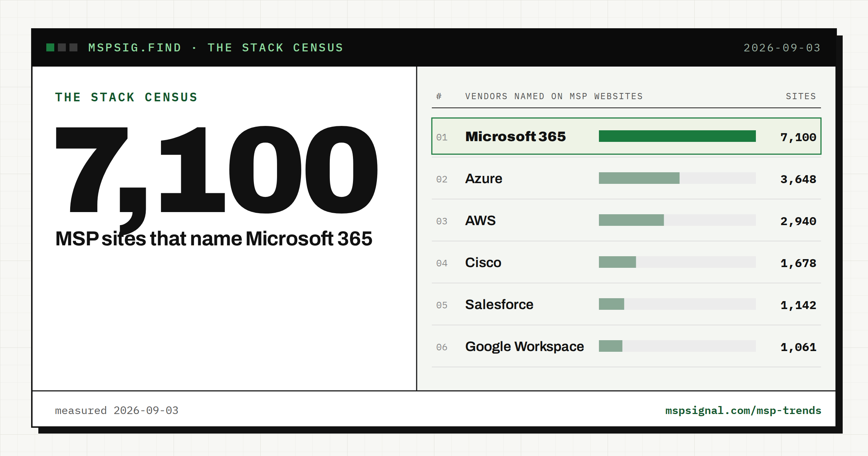
Task: Click the header date 2026-09-03
Action: click(x=782, y=48)
